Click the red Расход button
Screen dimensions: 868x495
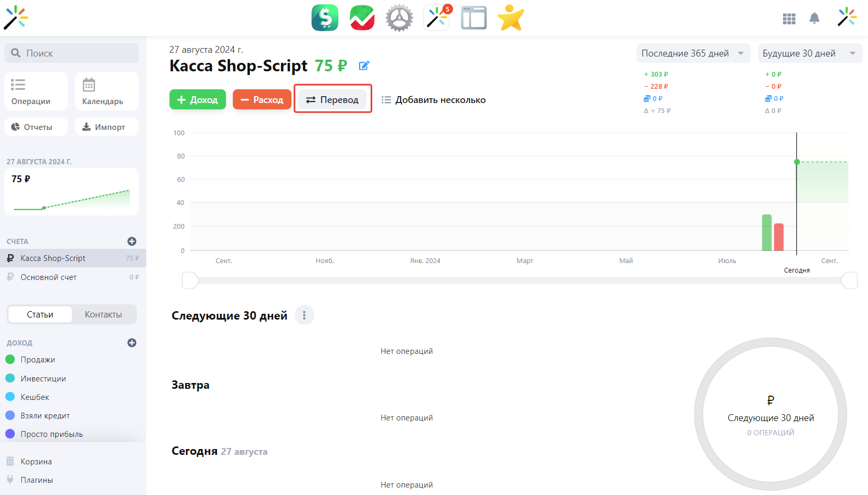pyautogui.click(x=262, y=100)
